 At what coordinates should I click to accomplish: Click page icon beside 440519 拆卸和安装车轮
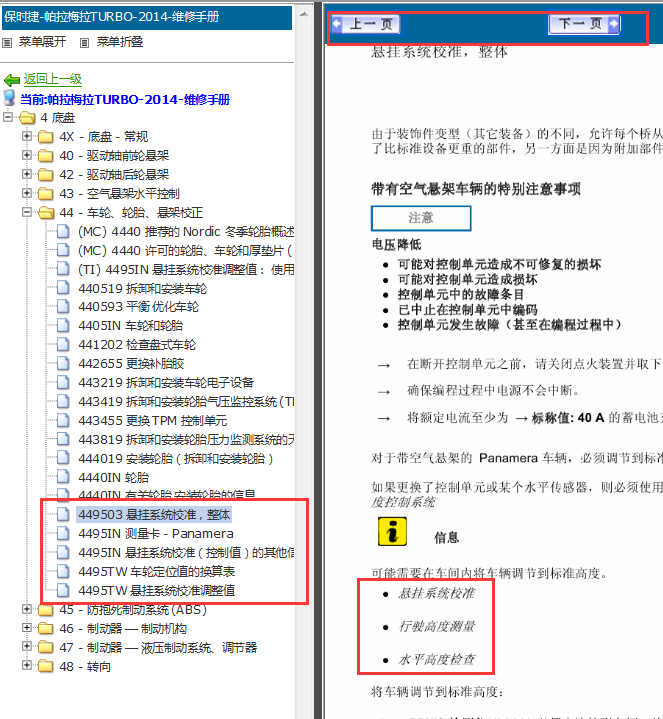coord(63,288)
